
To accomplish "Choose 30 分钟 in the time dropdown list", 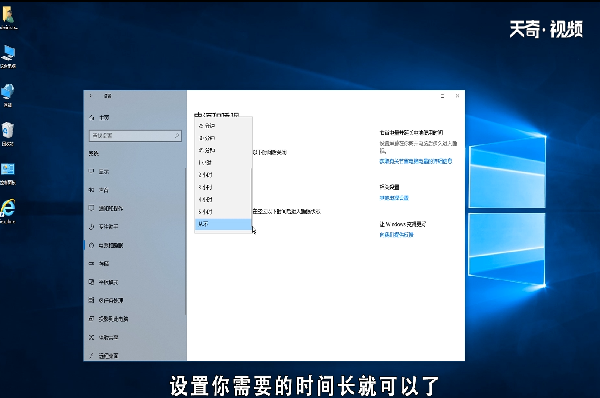I will point(223,138).
